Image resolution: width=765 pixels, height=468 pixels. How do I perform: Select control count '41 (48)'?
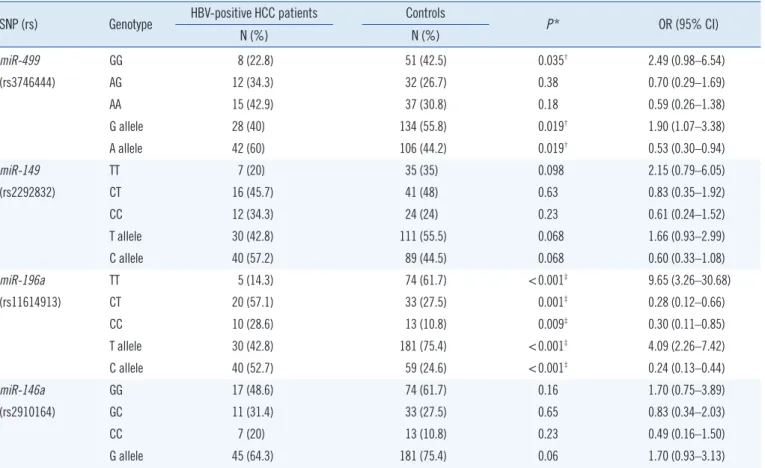pos(422,192)
